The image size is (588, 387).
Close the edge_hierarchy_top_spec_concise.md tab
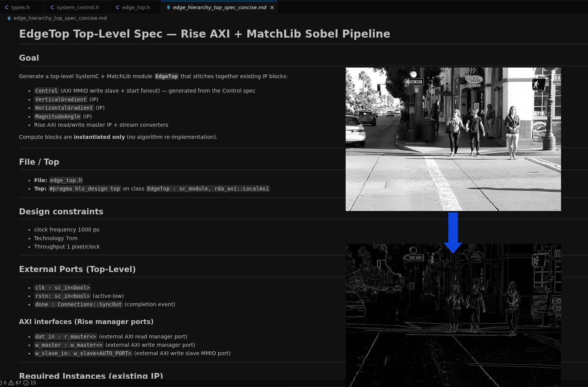tap(272, 7)
